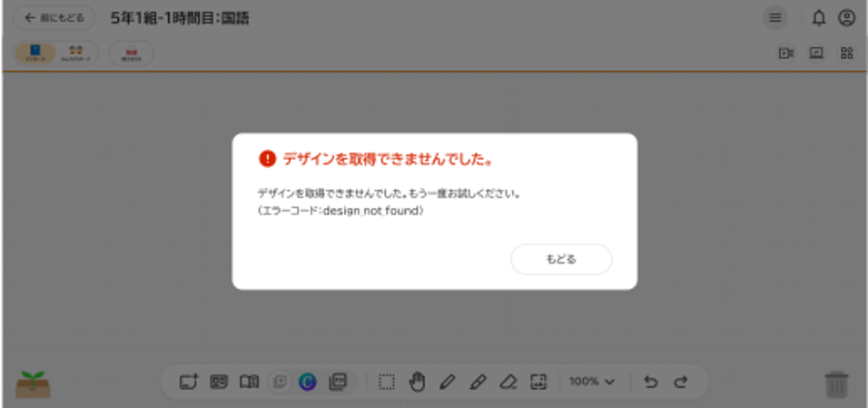Click the もどる button in the error dialog
This screenshot has width=868, height=408.
(x=561, y=260)
